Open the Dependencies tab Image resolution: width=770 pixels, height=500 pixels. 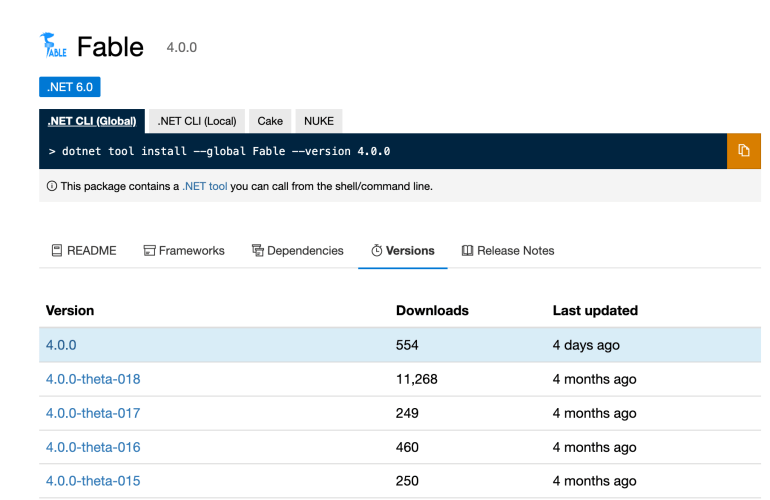coord(297,251)
